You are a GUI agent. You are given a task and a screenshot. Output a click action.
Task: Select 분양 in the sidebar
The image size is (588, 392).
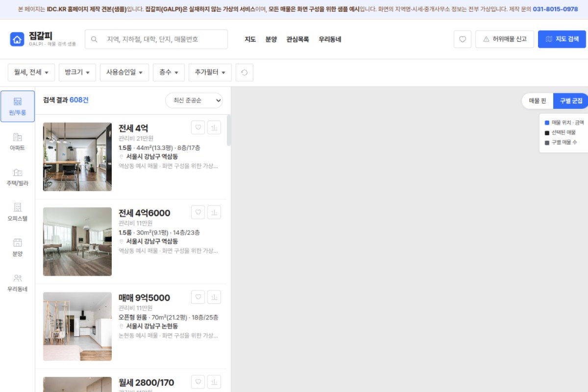coord(18,247)
